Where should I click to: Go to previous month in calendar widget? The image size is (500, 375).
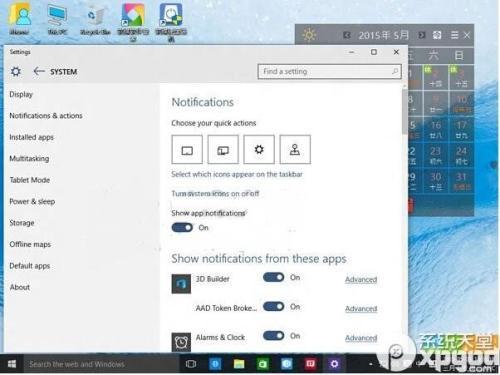(x=347, y=35)
